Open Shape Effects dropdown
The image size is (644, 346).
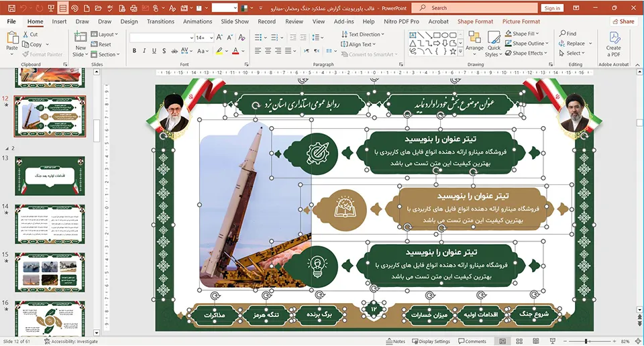tap(526, 53)
